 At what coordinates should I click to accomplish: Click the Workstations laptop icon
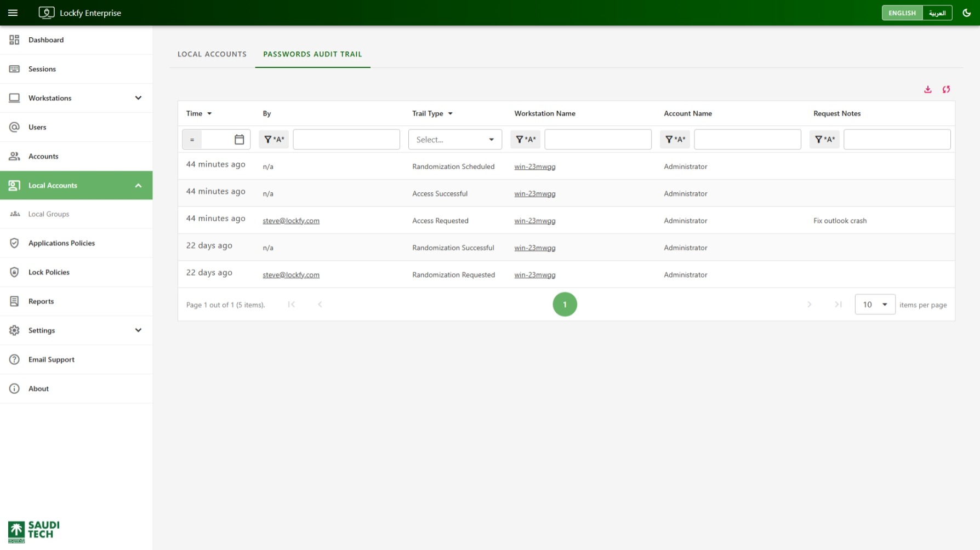click(x=14, y=98)
